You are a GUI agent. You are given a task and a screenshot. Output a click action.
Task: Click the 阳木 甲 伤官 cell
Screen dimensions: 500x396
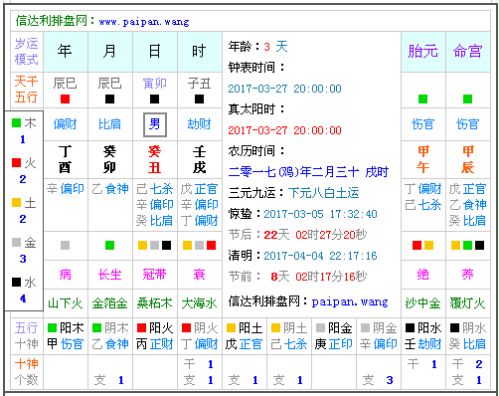click(65, 336)
